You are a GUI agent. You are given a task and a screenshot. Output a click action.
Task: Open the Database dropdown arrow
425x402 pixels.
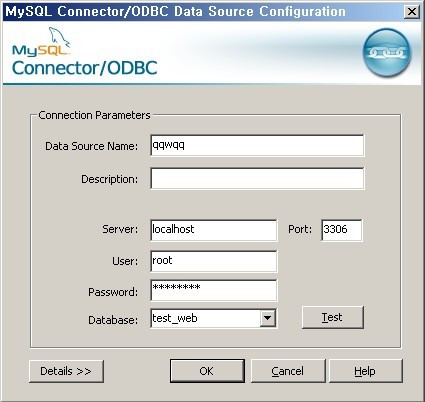click(x=267, y=318)
